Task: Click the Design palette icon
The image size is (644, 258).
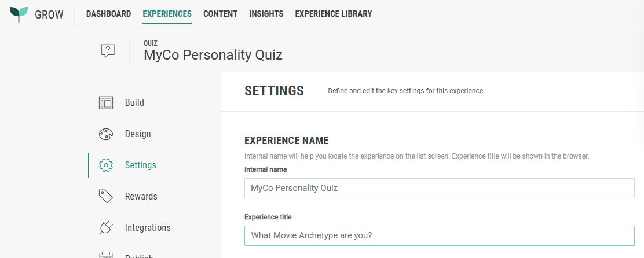Action: coord(105,134)
